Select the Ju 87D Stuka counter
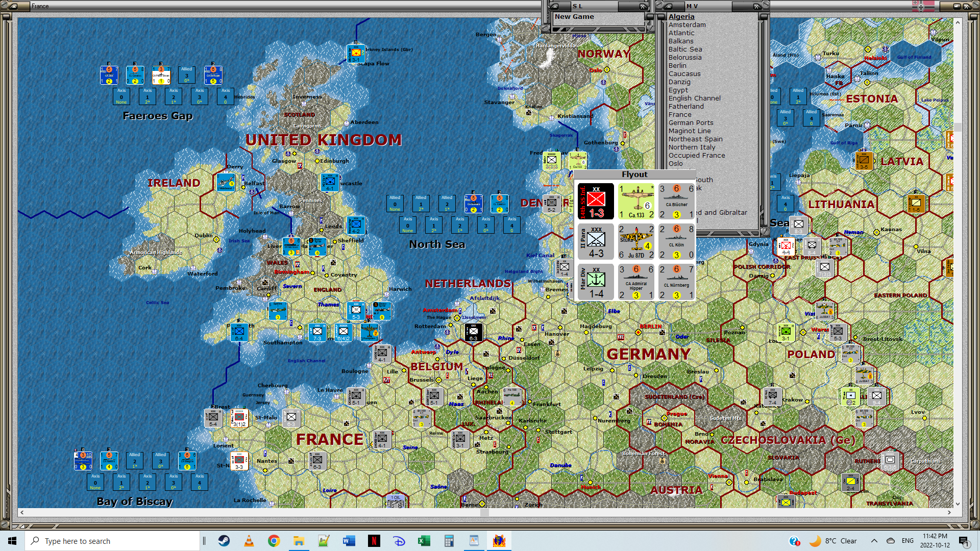 coord(636,242)
